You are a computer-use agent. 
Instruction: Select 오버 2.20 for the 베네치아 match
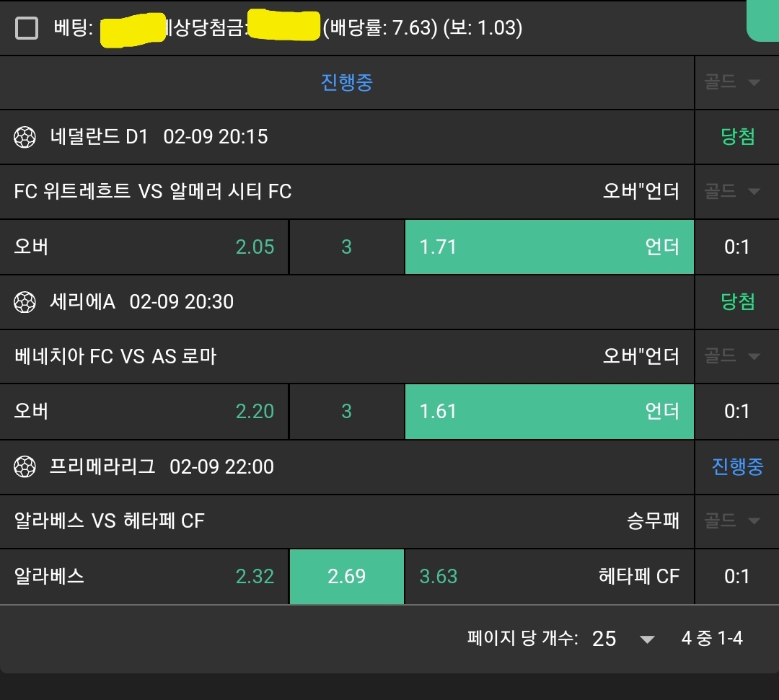point(144,412)
